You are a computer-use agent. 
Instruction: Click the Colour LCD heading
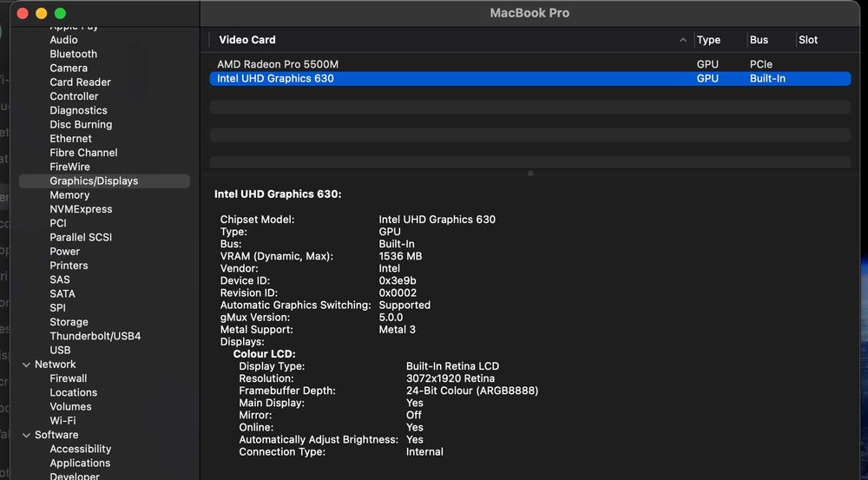[264, 354]
